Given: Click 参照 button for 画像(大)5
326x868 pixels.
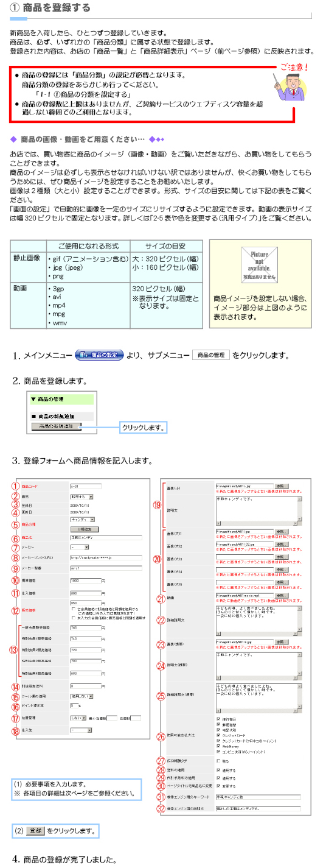Looking at the screenshot, I should 282,582.
